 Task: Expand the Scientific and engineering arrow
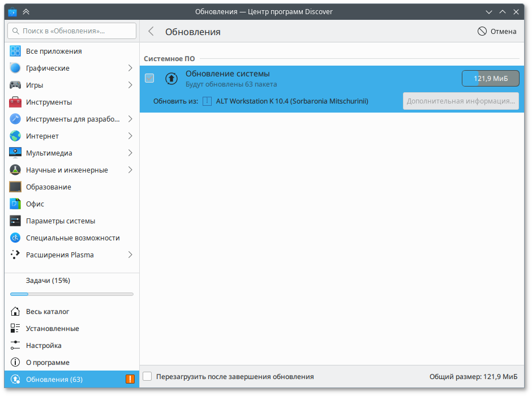[x=130, y=170]
